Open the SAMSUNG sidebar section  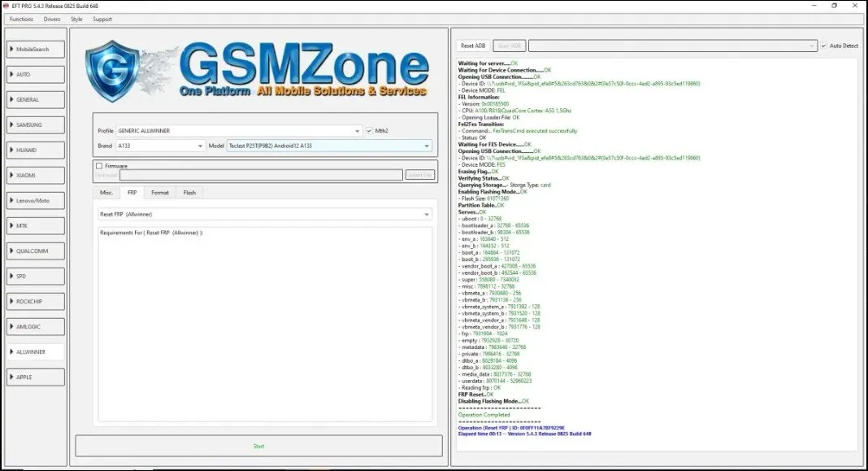click(x=35, y=125)
